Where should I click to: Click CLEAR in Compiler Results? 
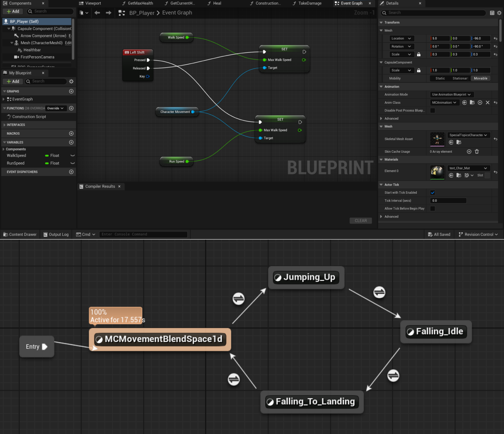click(361, 220)
